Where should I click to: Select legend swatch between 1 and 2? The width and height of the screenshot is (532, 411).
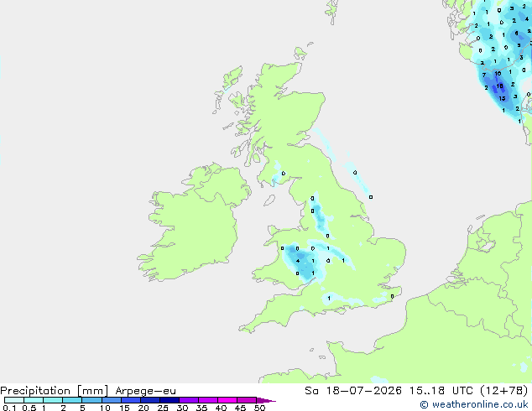tap(53, 400)
